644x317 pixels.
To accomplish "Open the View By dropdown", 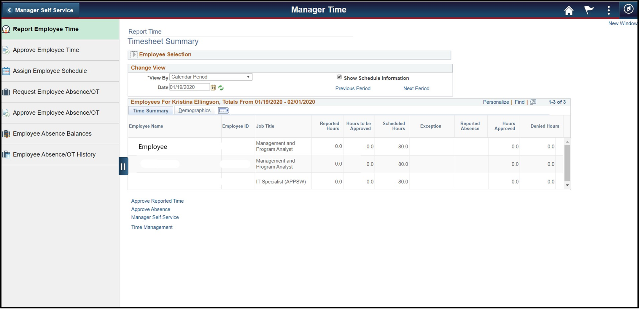I will [211, 77].
